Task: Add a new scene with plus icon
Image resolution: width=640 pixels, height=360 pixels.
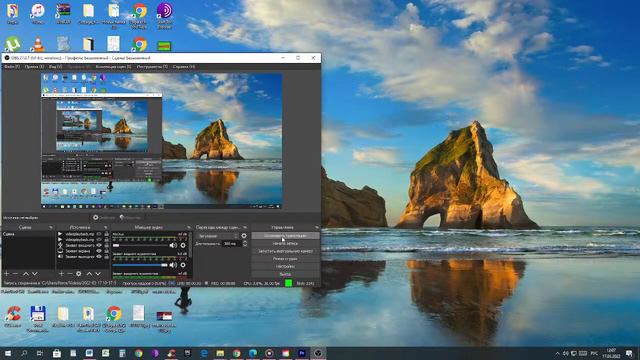Action: [7, 273]
